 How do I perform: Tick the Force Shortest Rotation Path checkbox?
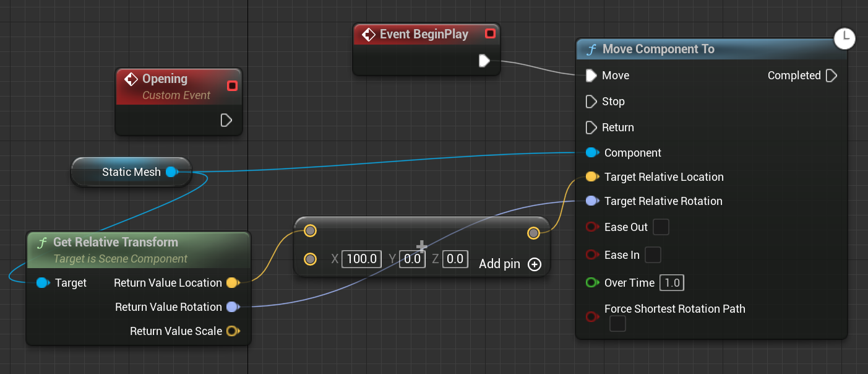[x=617, y=324]
